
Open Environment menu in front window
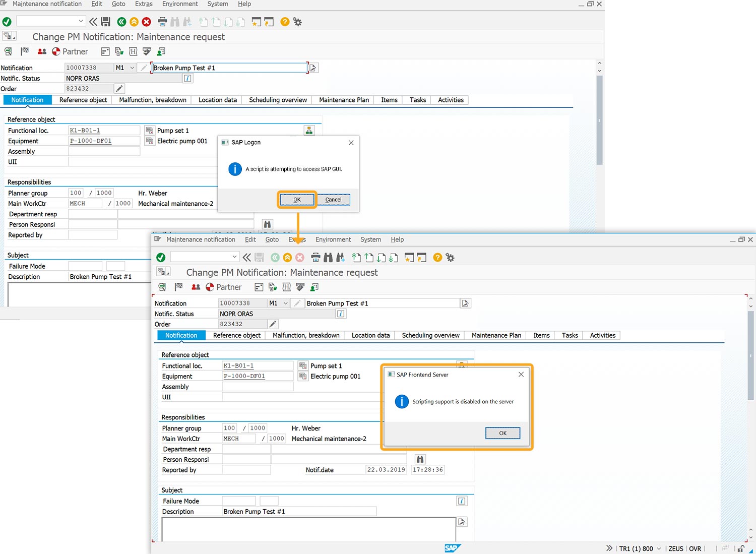pos(333,239)
